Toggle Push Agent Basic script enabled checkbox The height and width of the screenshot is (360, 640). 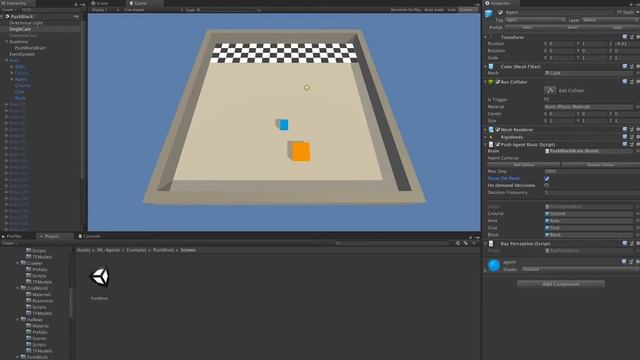[x=498, y=144]
